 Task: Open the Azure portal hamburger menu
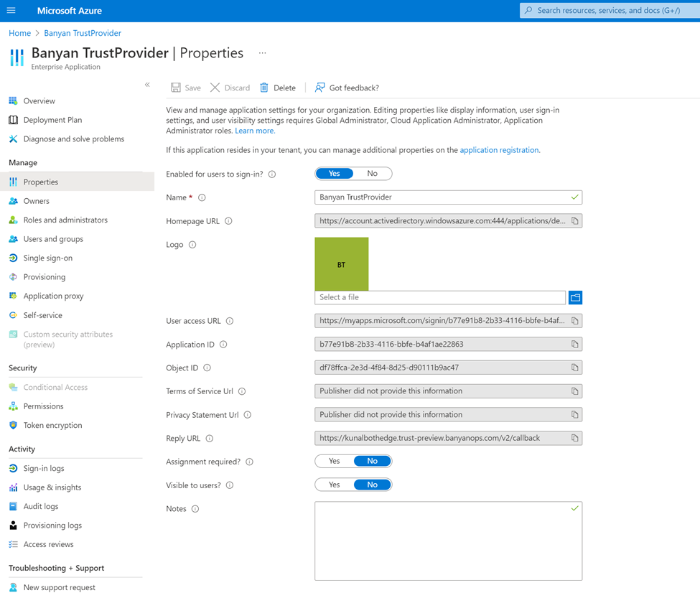tap(11, 10)
